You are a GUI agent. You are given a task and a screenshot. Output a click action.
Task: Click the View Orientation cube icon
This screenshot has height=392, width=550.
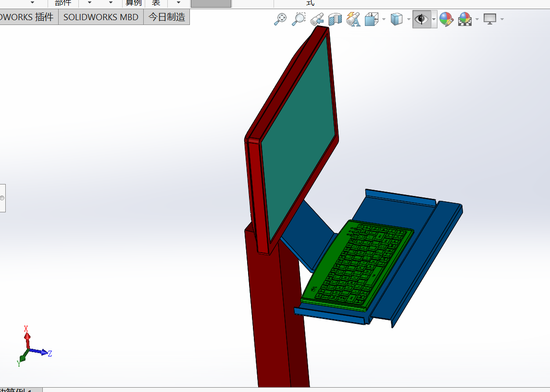(372, 19)
